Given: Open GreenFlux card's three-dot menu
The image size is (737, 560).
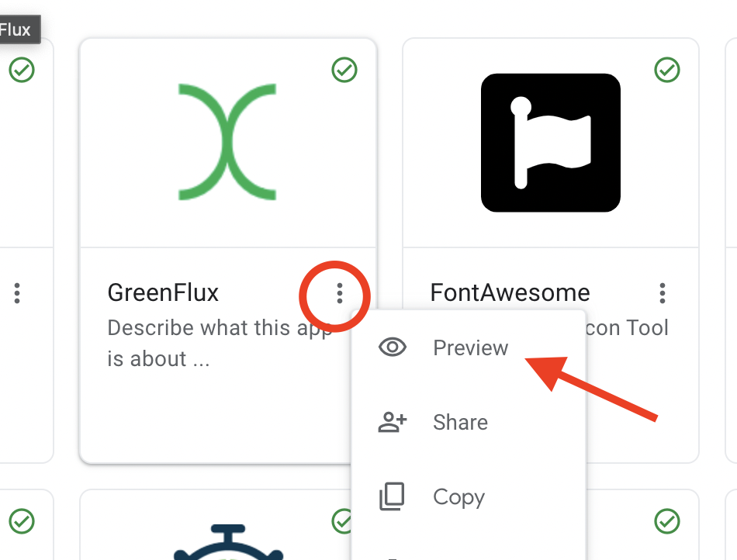Looking at the screenshot, I should (339, 293).
